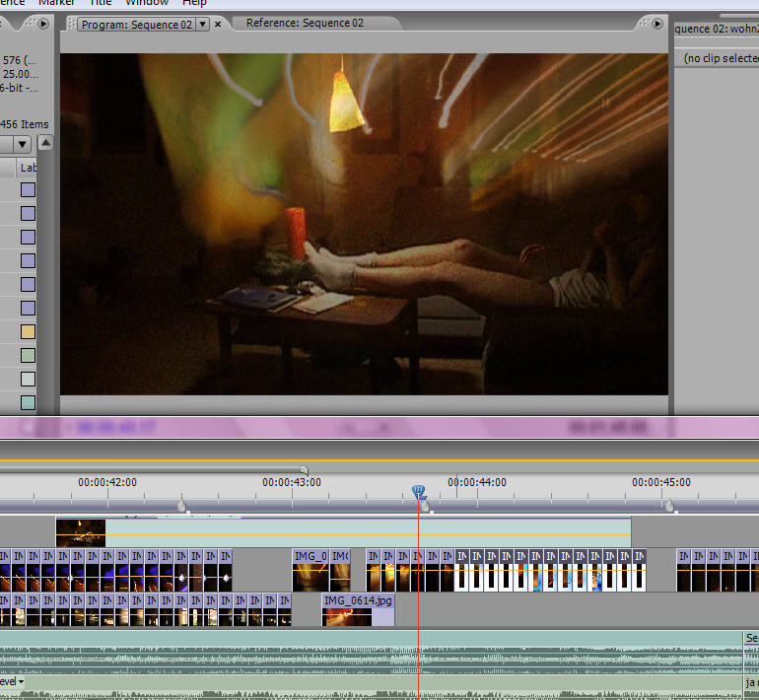Select the IMG_0614.jpg clip in the timeline
Screen dimensions: 759x700
(358, 608)
